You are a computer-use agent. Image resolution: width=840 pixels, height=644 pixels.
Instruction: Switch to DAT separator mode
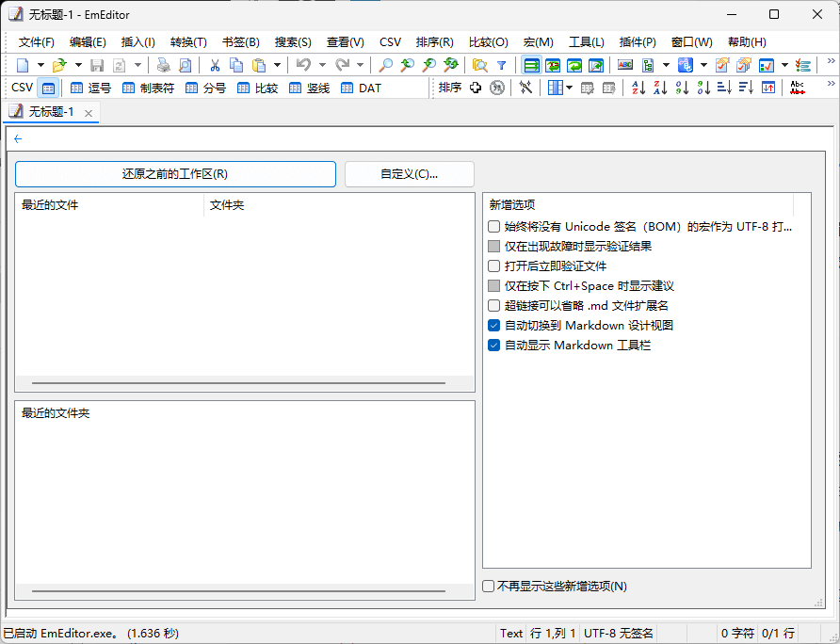[x=360, y=88]
